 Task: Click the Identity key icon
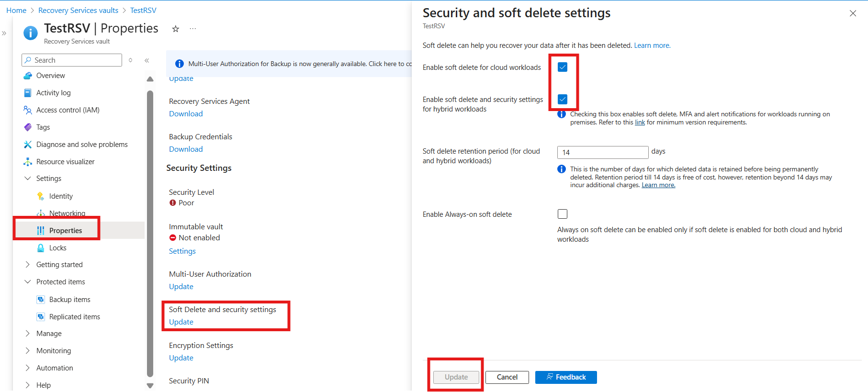pos(41,196)
